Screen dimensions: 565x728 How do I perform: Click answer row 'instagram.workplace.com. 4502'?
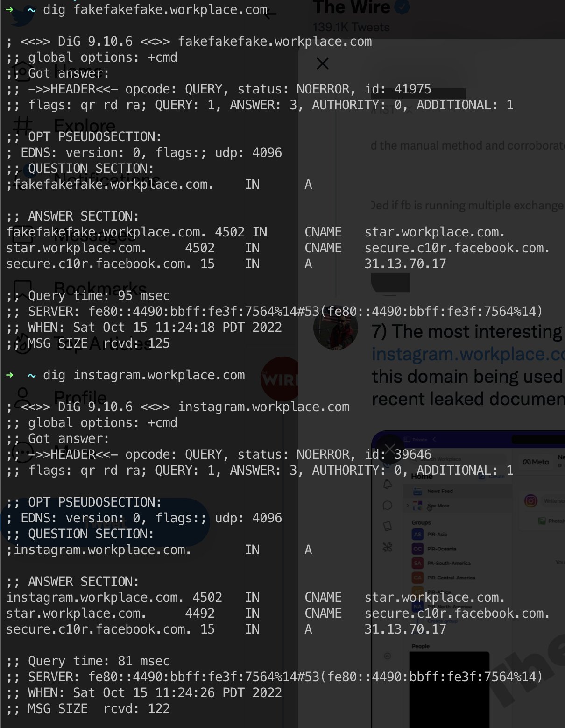pyautogui.click(x=255, y=597)
